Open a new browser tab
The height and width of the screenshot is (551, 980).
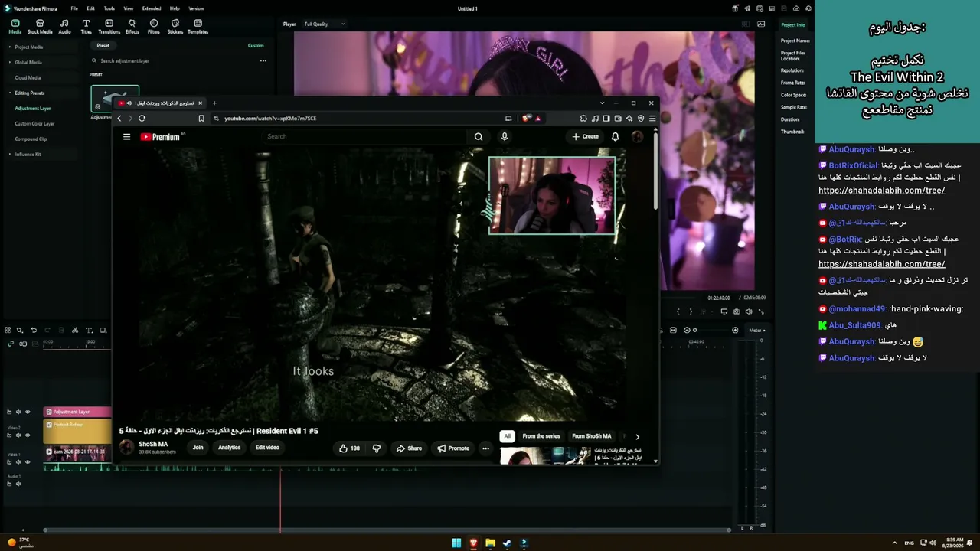(x=214, y=103)
